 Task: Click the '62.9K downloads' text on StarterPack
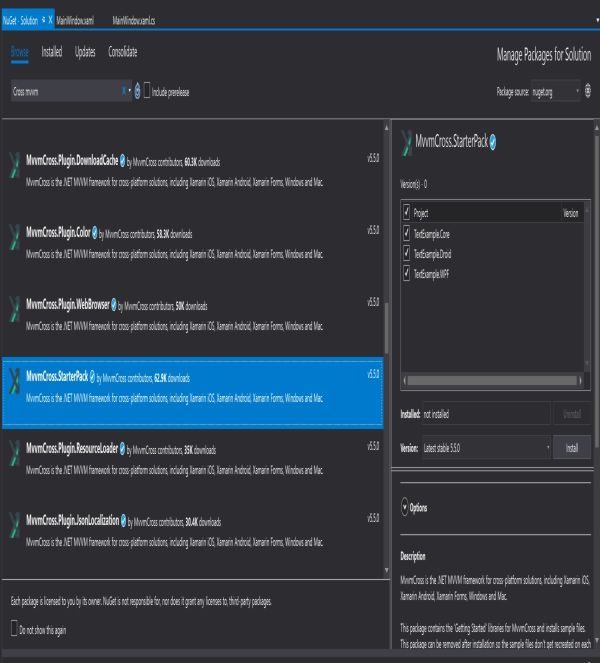(172, 378)
